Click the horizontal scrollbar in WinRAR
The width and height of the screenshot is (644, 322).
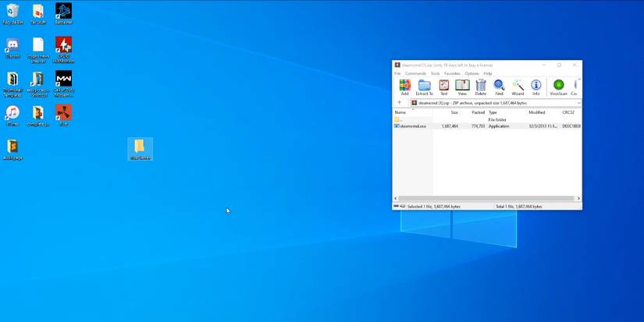coord(486,199)
